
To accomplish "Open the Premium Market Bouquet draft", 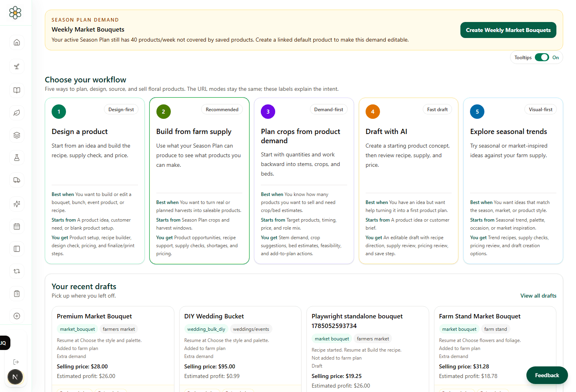I will pyautogui.click(x=94, y=316).
